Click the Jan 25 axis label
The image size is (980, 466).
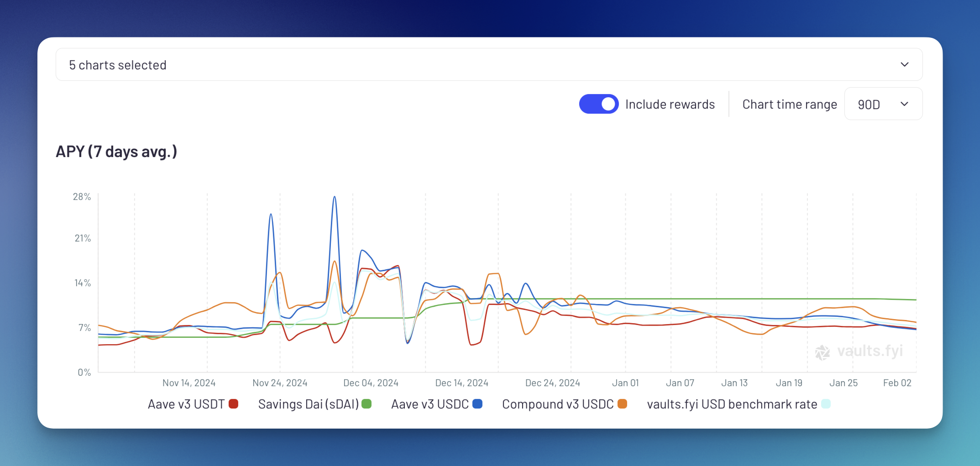[844, 383]
